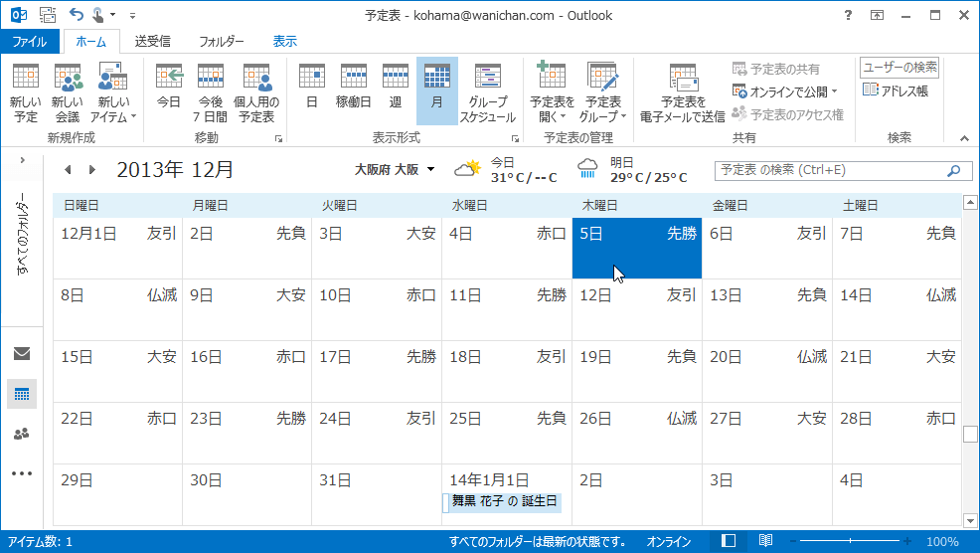Select the 18日 友引 calendar cell

[x=507, y=372]
